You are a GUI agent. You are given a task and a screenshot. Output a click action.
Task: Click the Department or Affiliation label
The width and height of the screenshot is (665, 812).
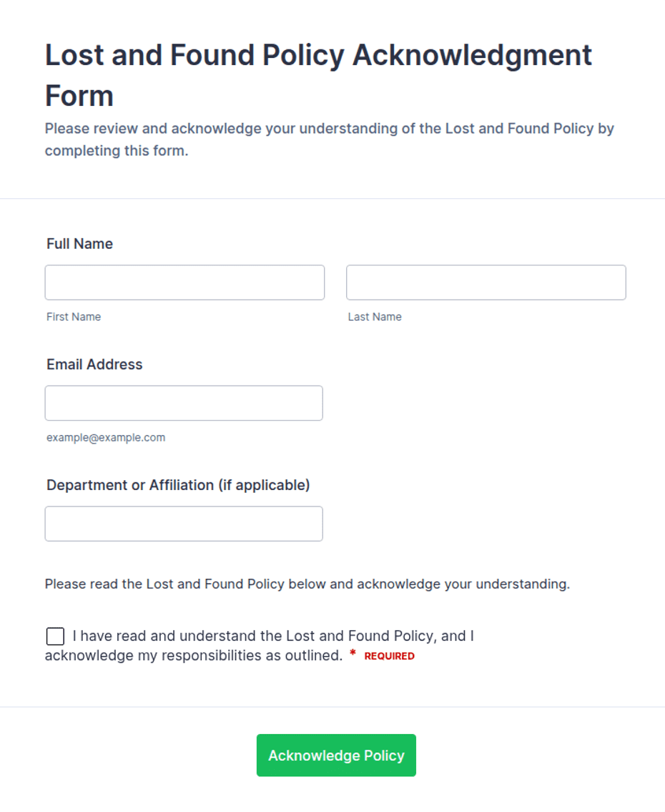178,485
